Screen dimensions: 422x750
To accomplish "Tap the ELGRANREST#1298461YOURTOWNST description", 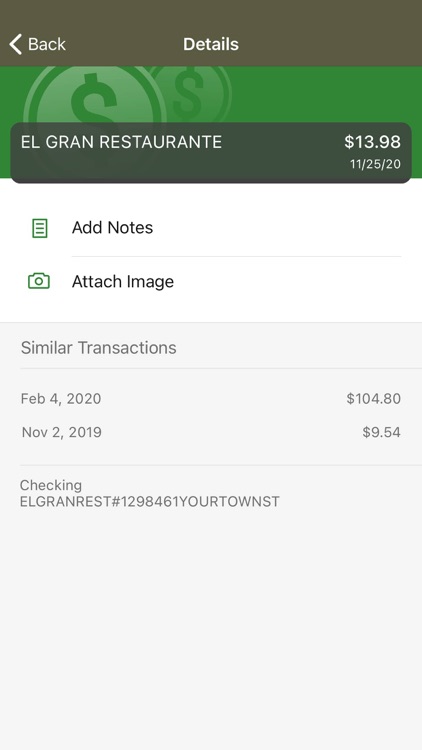I will [x=150, y=502].
